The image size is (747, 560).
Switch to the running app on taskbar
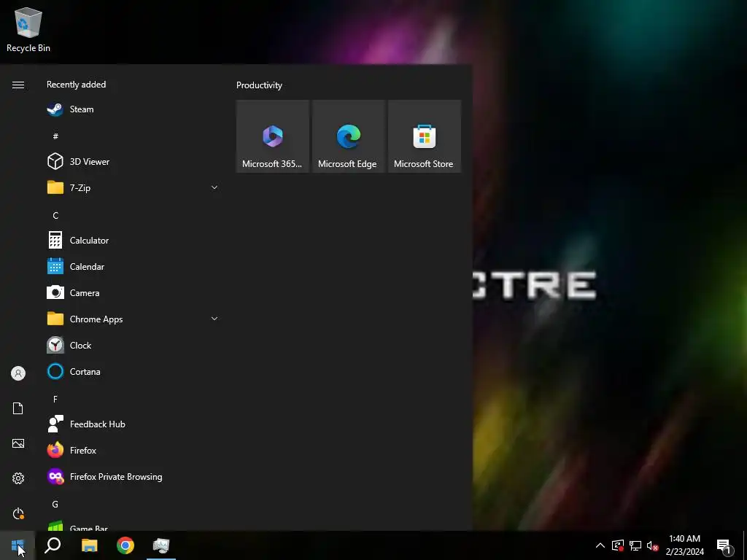161,545
